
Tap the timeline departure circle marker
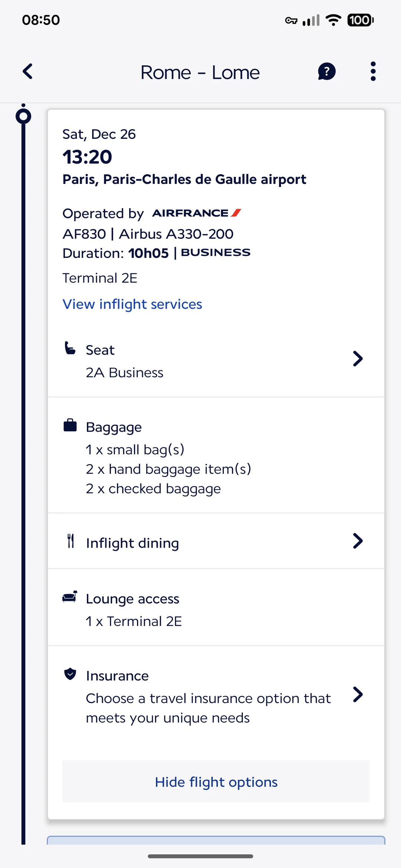pyautogui.click(x=23, y=116)
